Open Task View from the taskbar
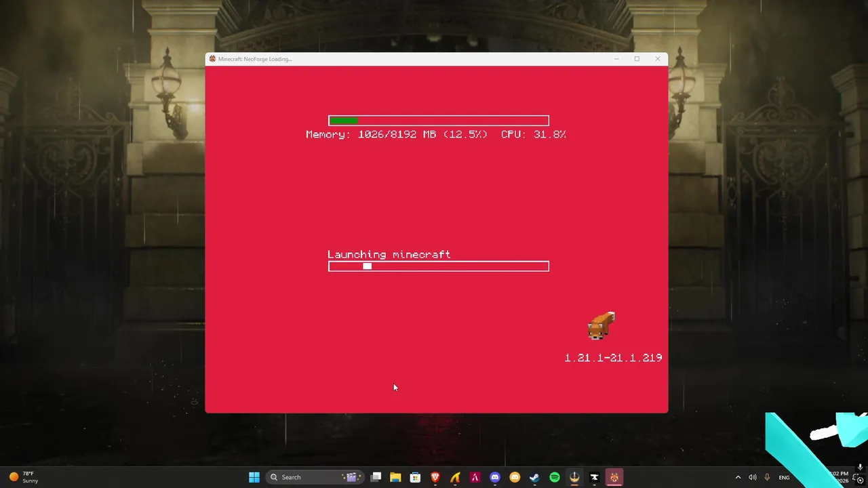Image resolution: width=868 pixels, height=488 pixels. (376, 477)
